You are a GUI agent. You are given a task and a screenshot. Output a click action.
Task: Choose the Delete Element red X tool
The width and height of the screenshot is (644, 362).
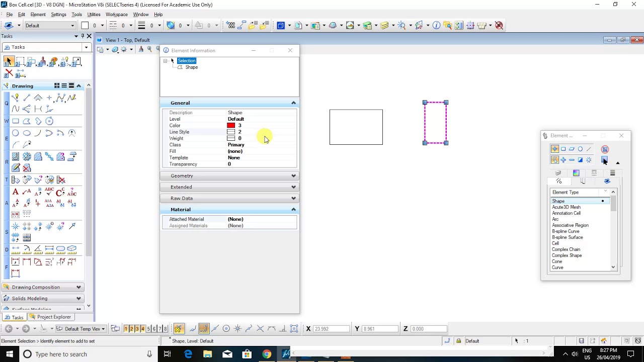click(x=9, y=74)
